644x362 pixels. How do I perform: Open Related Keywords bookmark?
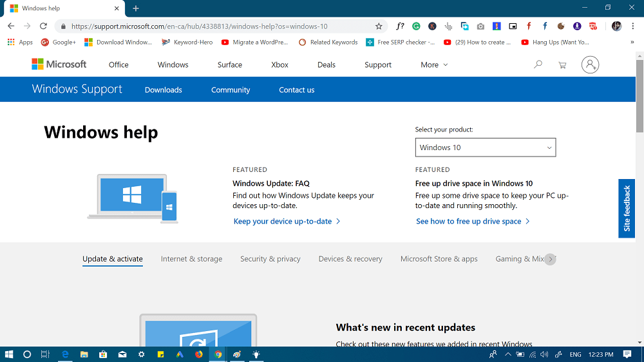coord(328,42)
